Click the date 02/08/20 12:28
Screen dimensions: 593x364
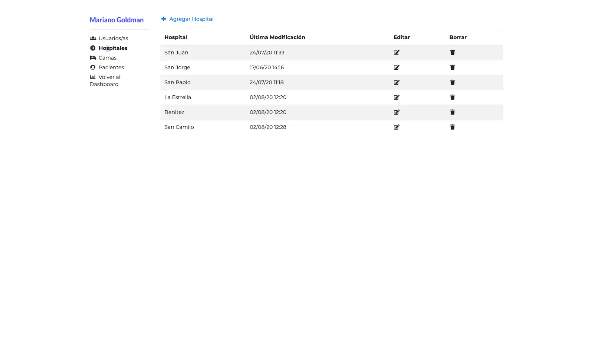268,127
